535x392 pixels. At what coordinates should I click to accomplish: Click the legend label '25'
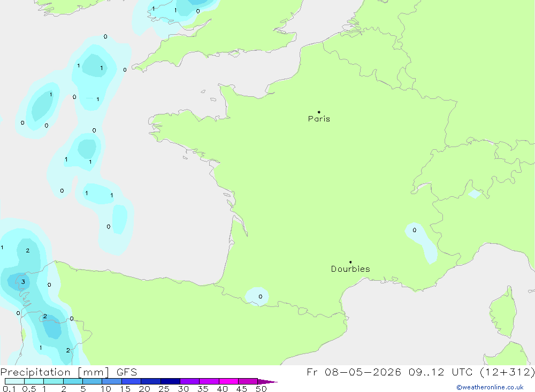coord(164,389)
